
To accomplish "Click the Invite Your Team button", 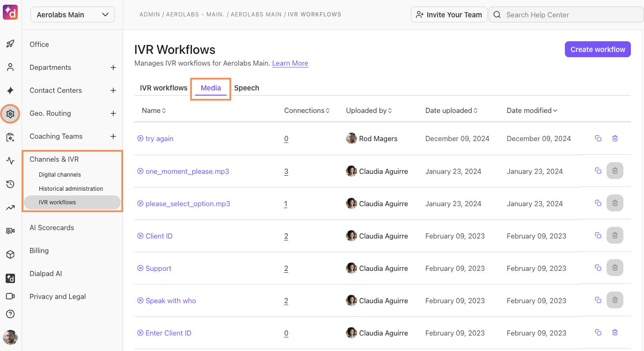I will click(x=449, y=15).
